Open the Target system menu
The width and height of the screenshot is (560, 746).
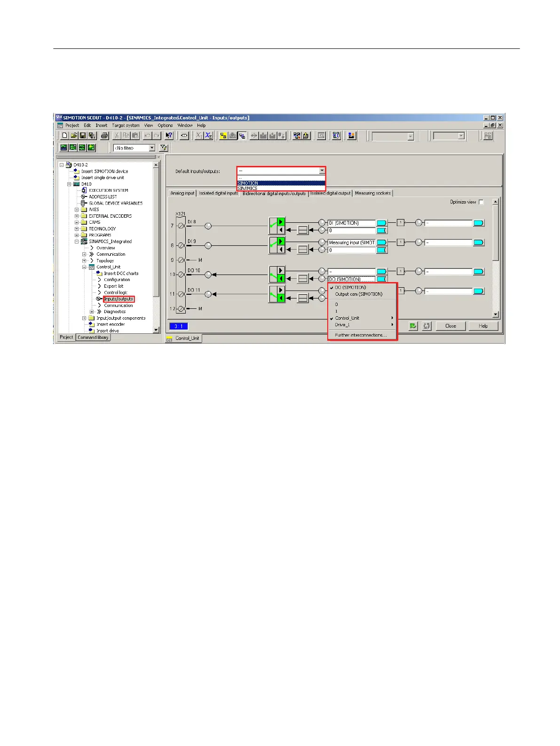click(x=126, y=126)
